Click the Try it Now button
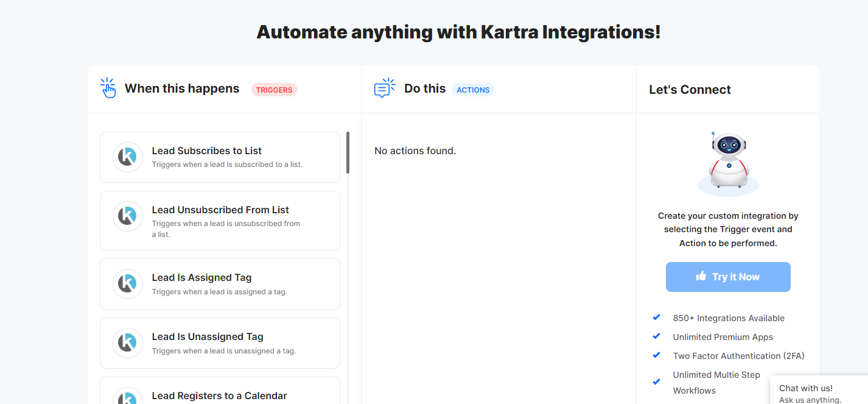Image resolution: width=868 pixels, height=404 pixels. pos(728,277)
